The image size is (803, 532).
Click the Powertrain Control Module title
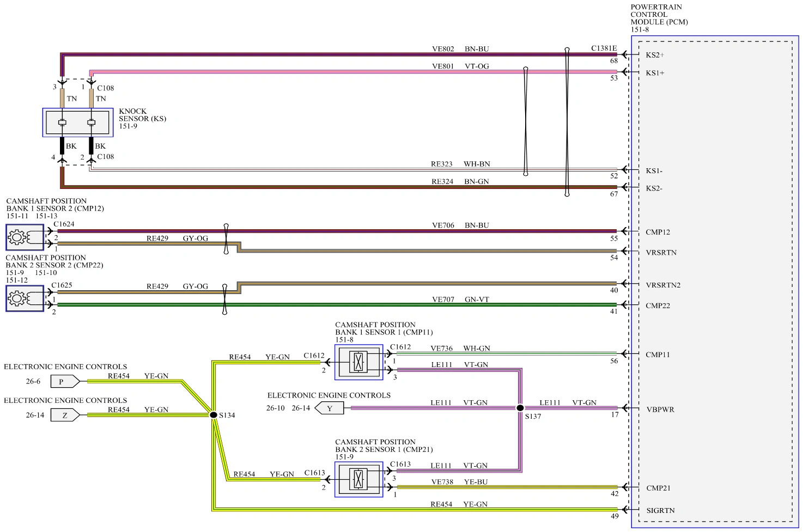coord(659,15)
